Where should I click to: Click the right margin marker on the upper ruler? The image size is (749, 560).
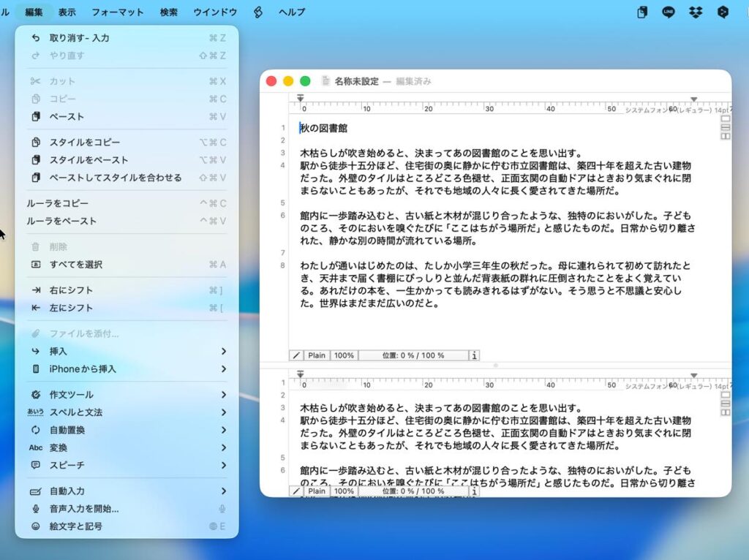pos(694,99)
